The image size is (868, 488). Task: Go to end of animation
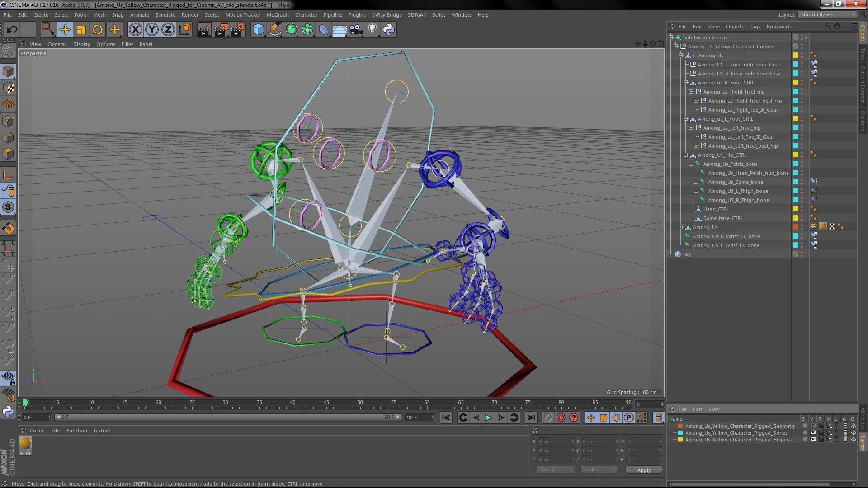click(x=531, y=418)
